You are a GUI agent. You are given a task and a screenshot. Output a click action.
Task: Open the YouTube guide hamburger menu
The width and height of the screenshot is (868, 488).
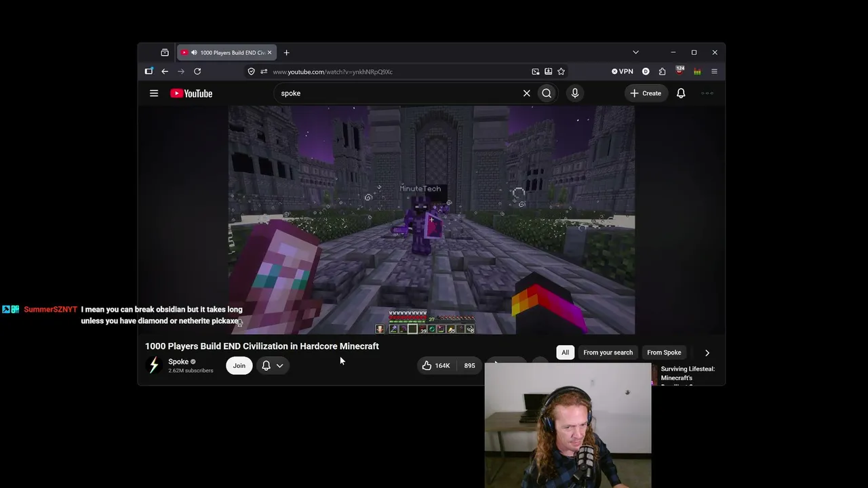[154, 94]
